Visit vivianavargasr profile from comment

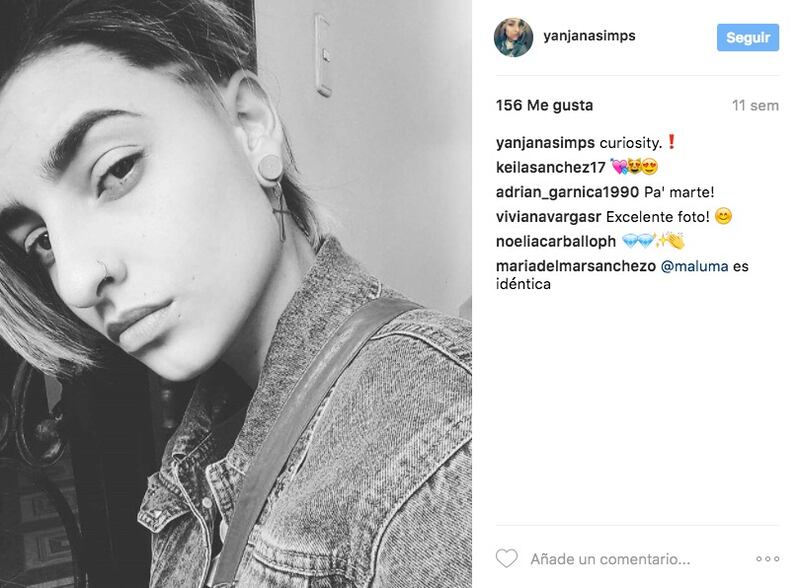click(x=548, y=217)
